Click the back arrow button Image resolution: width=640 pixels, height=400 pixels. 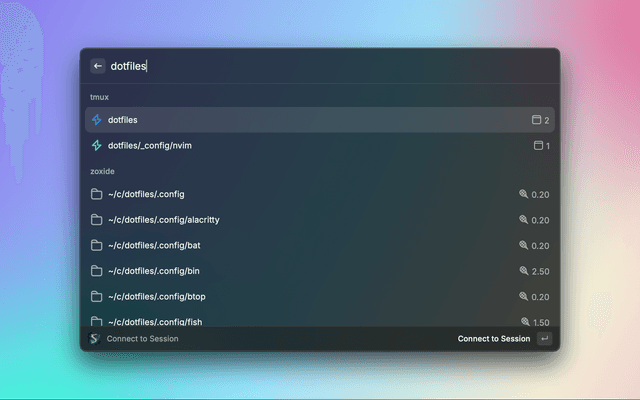point(98,66)
